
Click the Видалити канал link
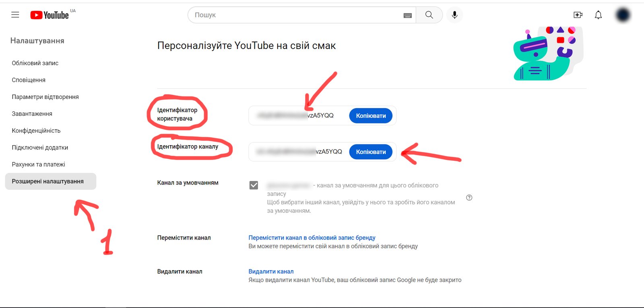click(x=271, y=271)
